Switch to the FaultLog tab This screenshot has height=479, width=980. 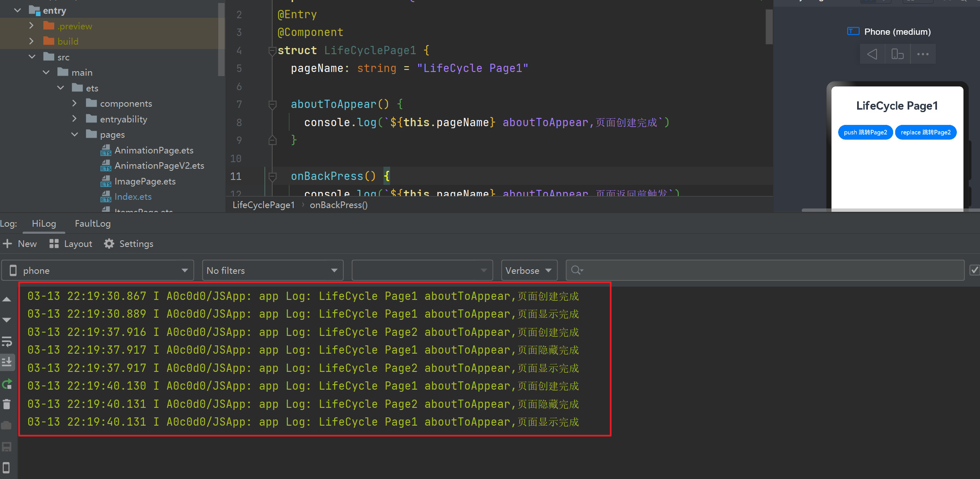pos(93,224)
